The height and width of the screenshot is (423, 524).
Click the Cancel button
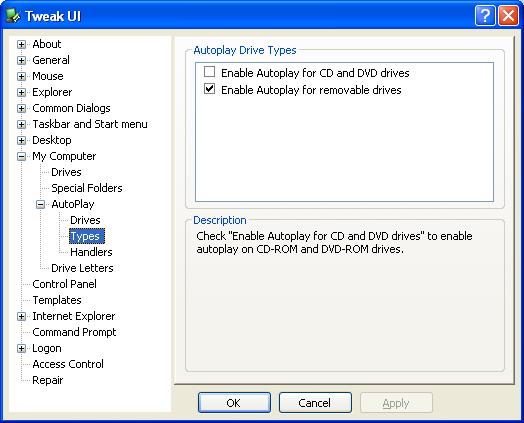(x=315, y=403)
